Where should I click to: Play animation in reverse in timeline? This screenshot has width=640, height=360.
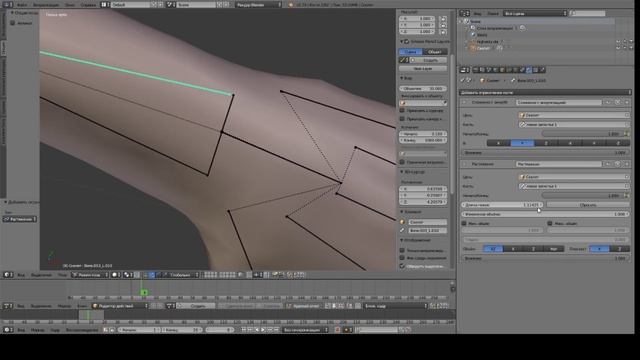(x=257, y=330)
